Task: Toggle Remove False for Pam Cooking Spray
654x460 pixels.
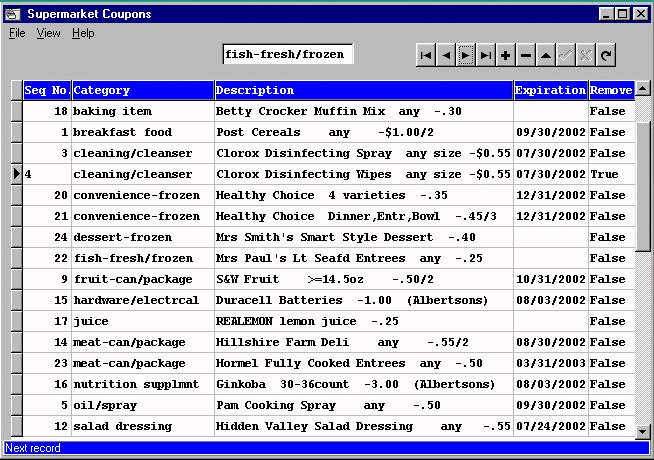Action: pos(611,405)
